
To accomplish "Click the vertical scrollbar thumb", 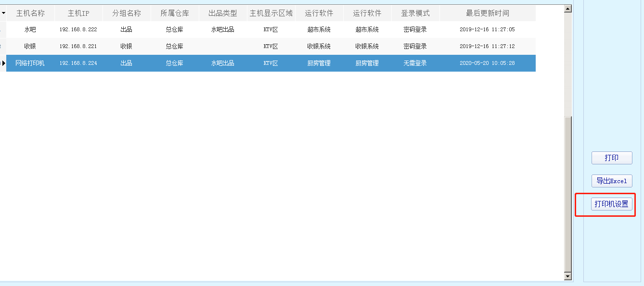I will point(568,193).
